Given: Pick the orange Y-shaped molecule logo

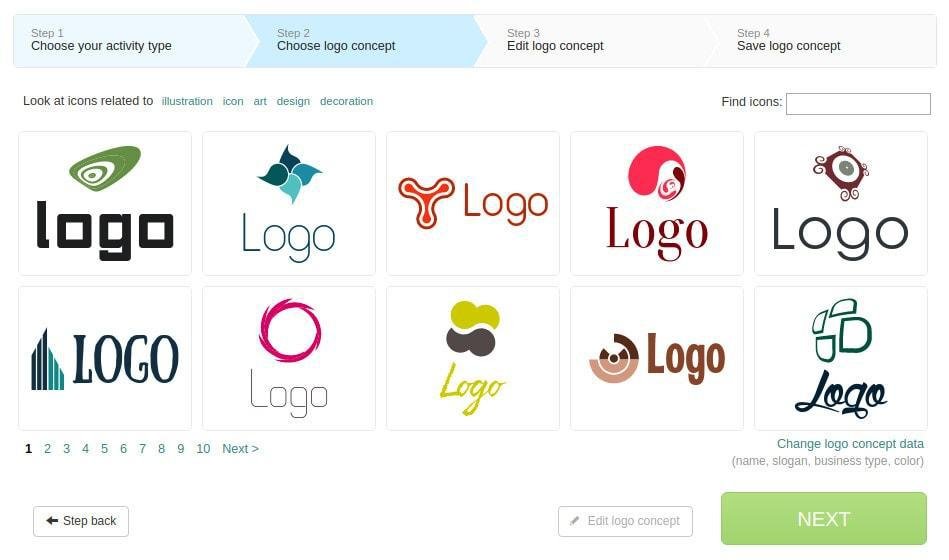Looking at the screenshot, I should [473, 203].
